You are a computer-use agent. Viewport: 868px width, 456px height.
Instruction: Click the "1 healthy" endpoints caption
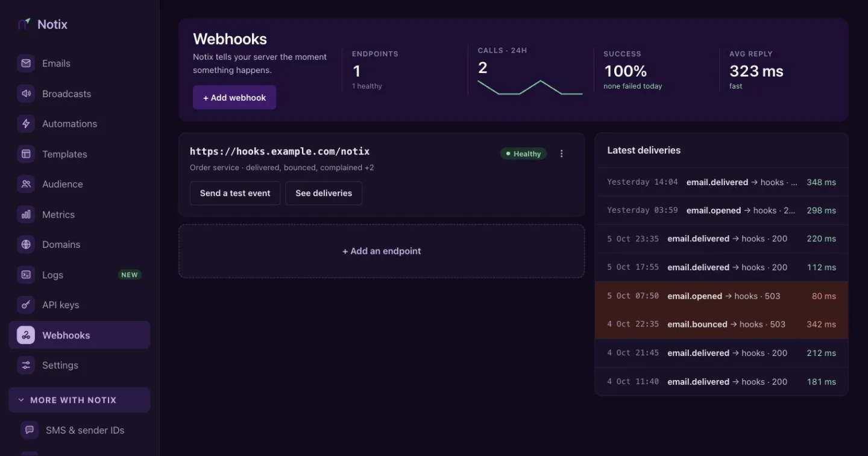[367, 86]
